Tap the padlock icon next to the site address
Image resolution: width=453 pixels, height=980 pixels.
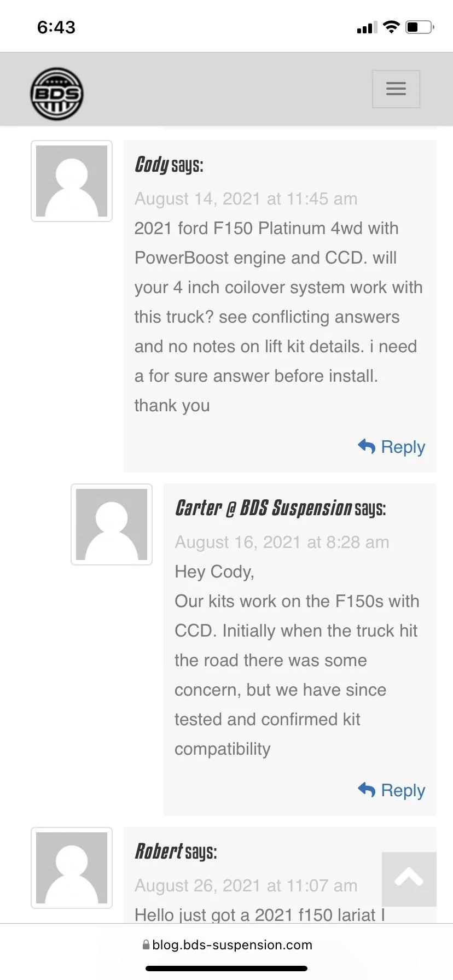click(x=146, y=944)
